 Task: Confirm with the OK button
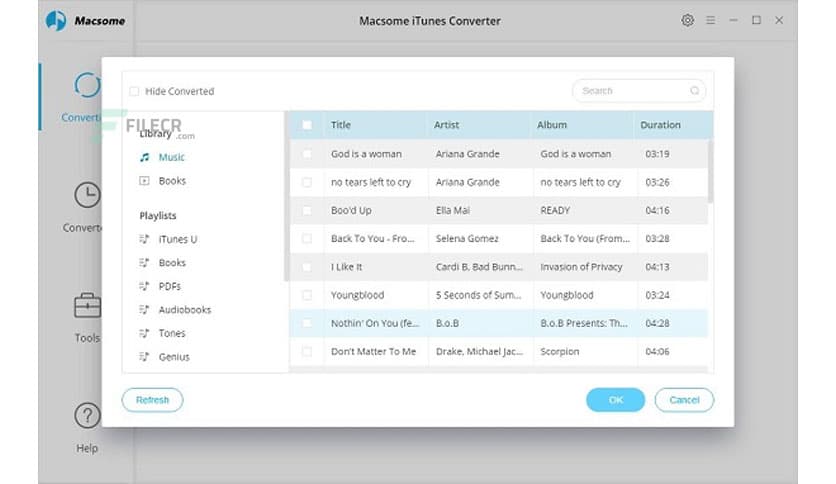[615, 400]
